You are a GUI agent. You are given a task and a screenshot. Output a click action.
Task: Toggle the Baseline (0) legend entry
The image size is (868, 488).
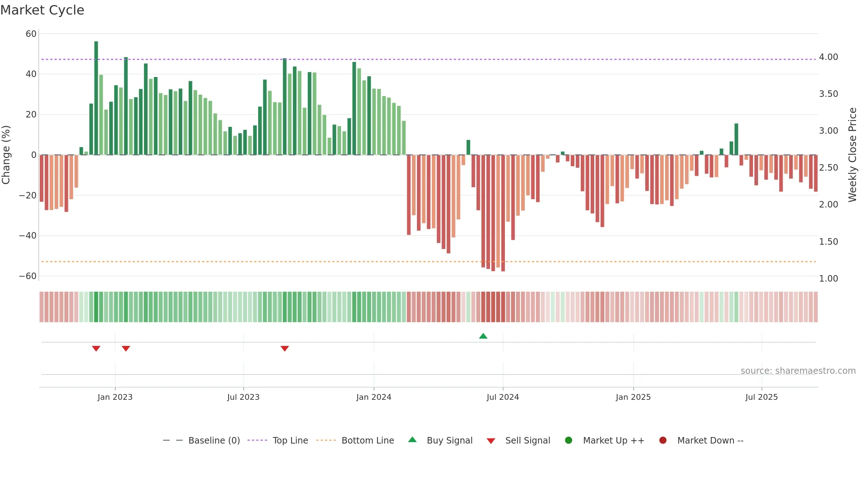coord(201,440)
